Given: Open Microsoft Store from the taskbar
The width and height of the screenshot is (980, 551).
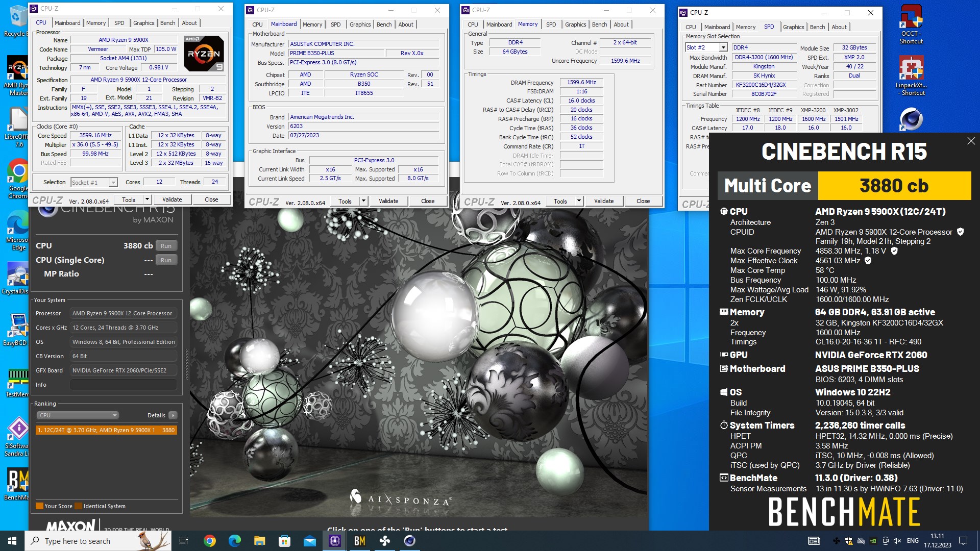Looking at the screenshot, I should click(x=285, y=541).
